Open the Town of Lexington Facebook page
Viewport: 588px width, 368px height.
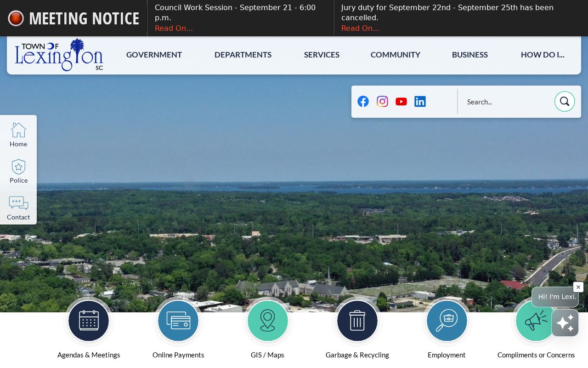[x=363, y=102]
